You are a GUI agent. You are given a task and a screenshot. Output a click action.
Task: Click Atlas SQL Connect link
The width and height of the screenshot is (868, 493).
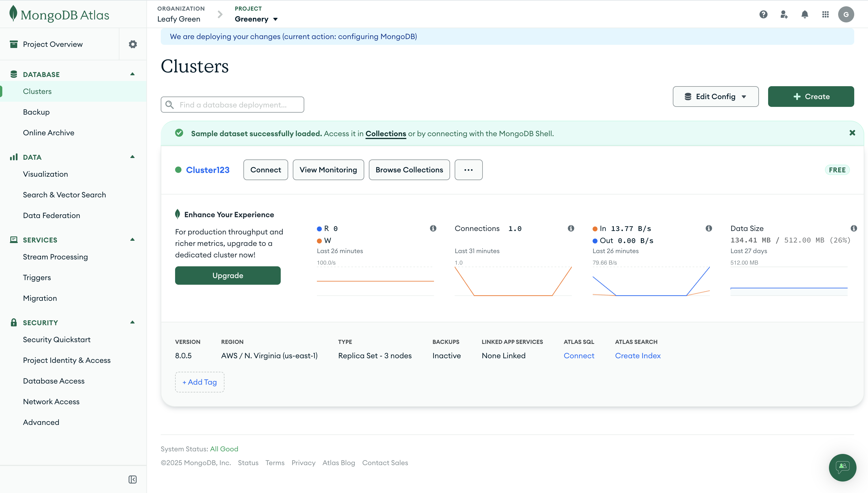click(579, 356)
